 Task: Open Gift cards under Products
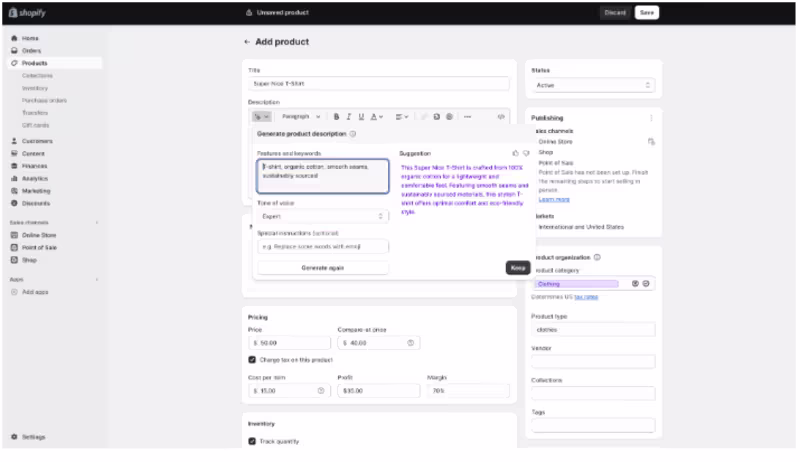pos(36,125)
